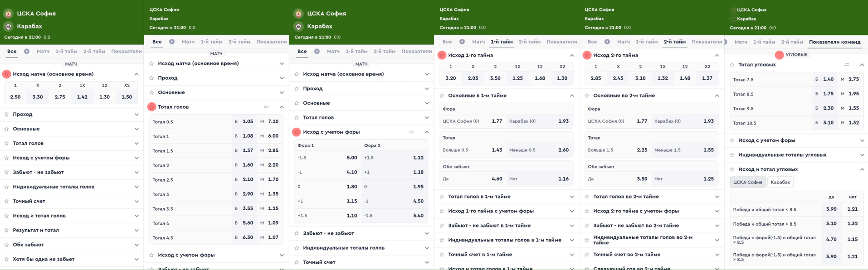Open filter icon beside "Исход с учетом форы" header
The width and height of the screenshot is (868, 270).
point(411,132)
